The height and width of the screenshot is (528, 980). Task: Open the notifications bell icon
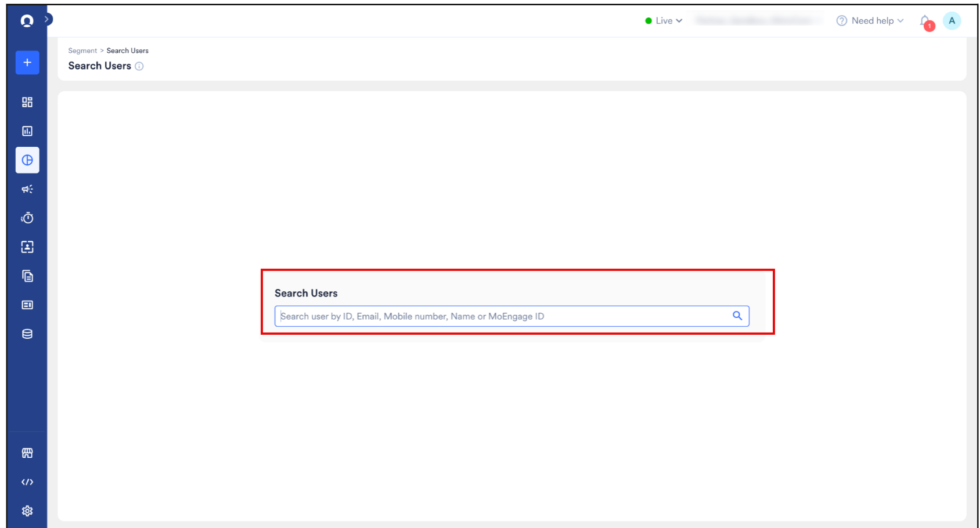click(x=925, y=21)
